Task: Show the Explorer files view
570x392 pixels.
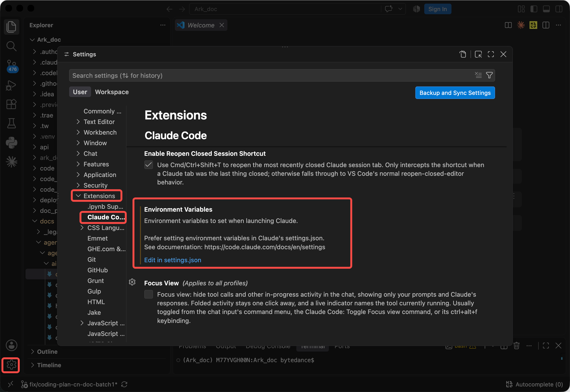Action: click(x=11, y=26)
